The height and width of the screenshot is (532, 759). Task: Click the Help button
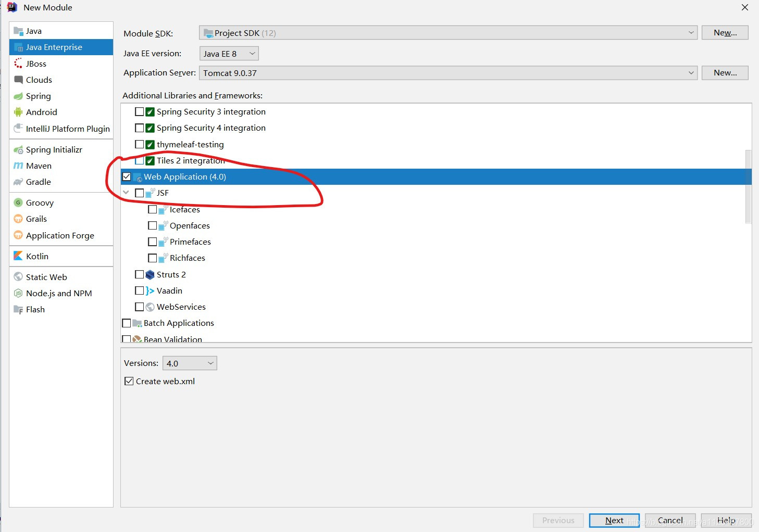[726, 521]
